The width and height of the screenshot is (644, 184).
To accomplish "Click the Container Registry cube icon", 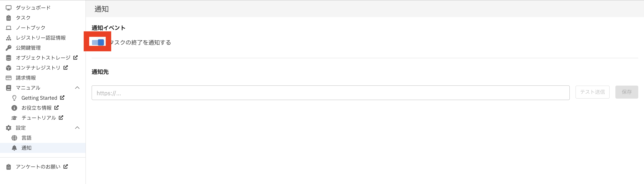I will pyautogui.click(x=9, y=68).
